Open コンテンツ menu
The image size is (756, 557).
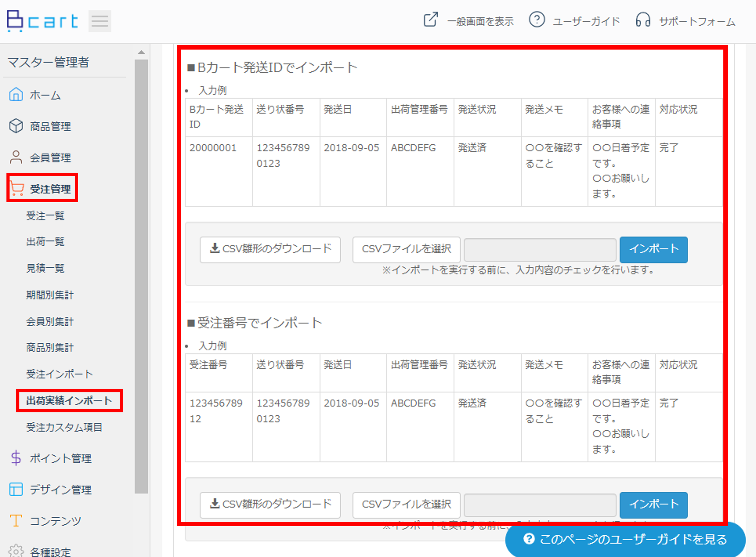(55, 521)
